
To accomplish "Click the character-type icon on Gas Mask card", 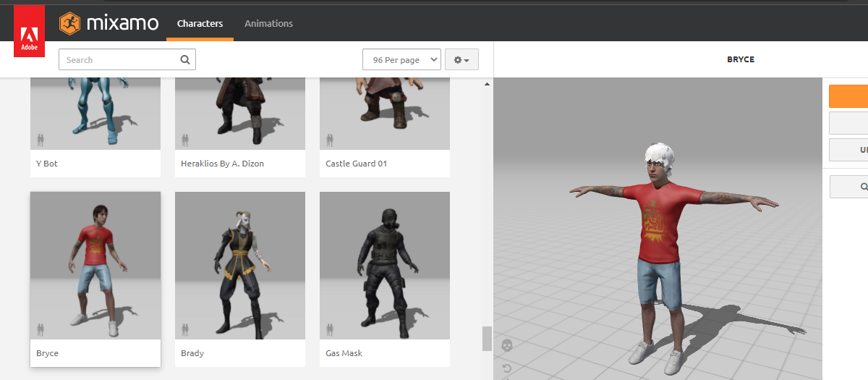I will click(330, 329).
